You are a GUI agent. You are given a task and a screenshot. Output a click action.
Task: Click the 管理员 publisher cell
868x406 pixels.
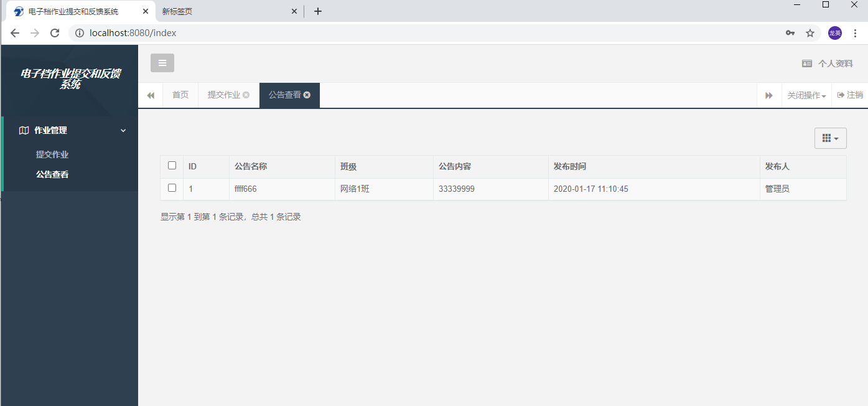point(803,189)
